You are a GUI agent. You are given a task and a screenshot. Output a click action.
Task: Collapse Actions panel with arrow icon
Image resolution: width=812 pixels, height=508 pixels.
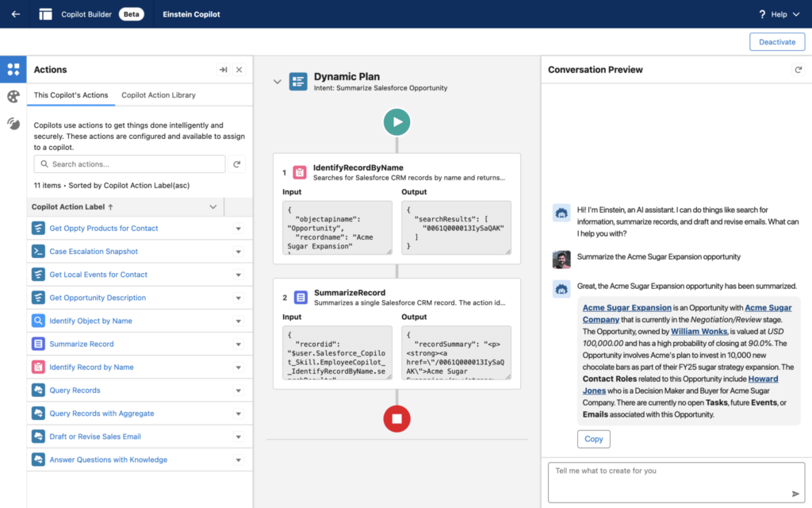click(223, 70)
